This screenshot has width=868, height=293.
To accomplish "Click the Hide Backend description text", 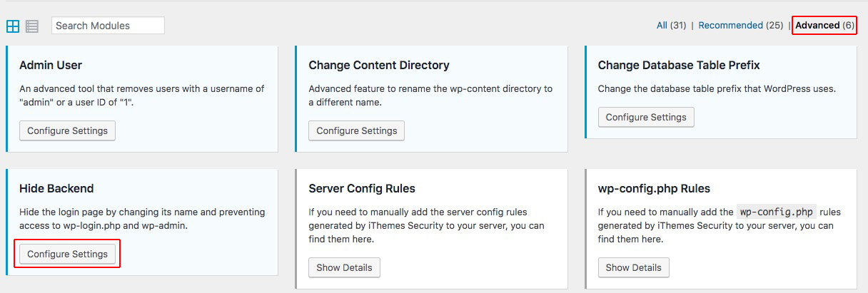I will click(142, 218).
